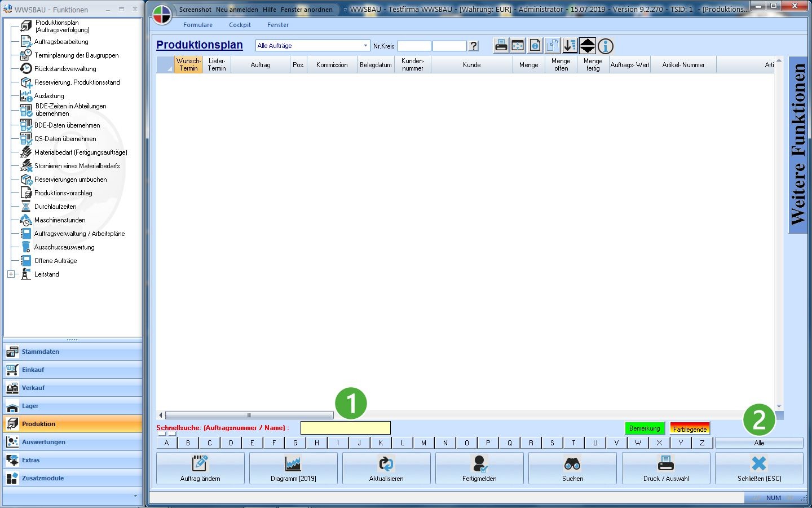
Task: Click the vertical scrollbar down arrow
Action: click(x=779, y=406)
